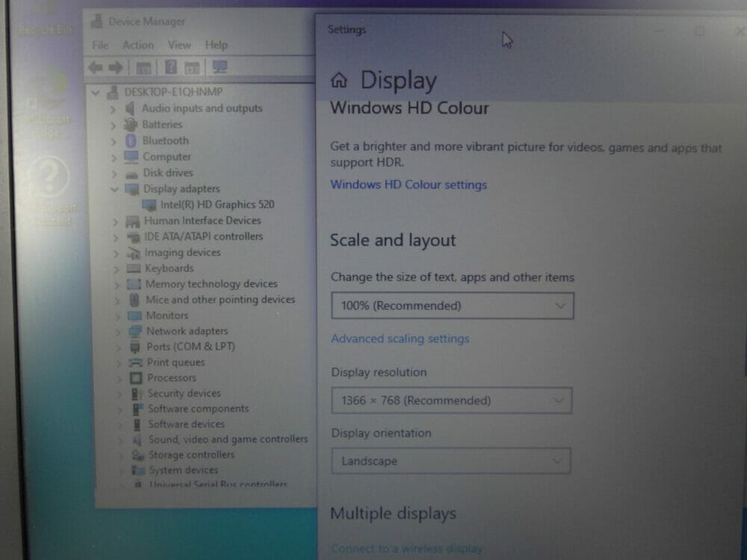
Task: Expand the Audio inputs and outputs category
Action: pos(113,109)
